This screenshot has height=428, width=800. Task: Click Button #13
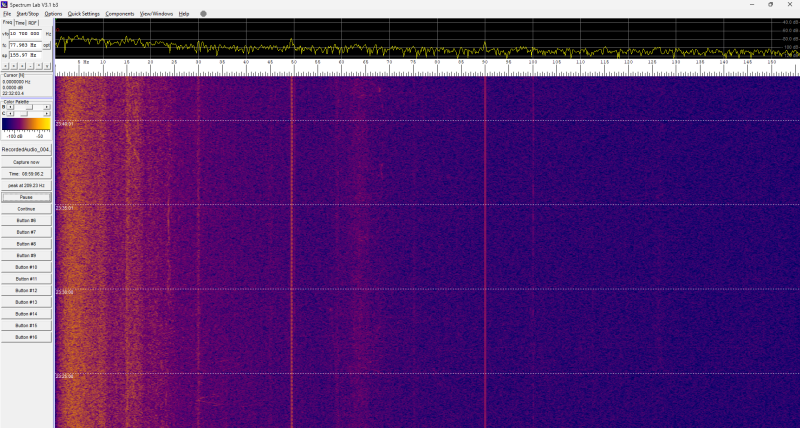(26, 302)
